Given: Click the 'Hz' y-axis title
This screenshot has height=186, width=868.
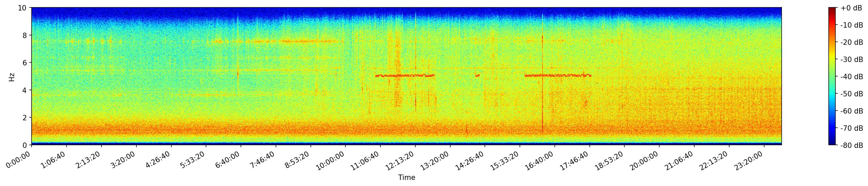Looking at the screenshot, I should (x=12, y=76).
